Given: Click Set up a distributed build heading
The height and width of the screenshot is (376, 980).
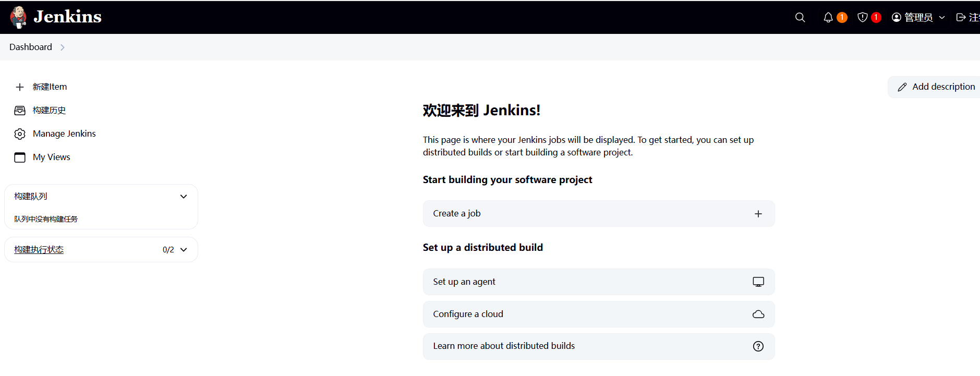Looking at the screenshot, I should click(483, 247).
